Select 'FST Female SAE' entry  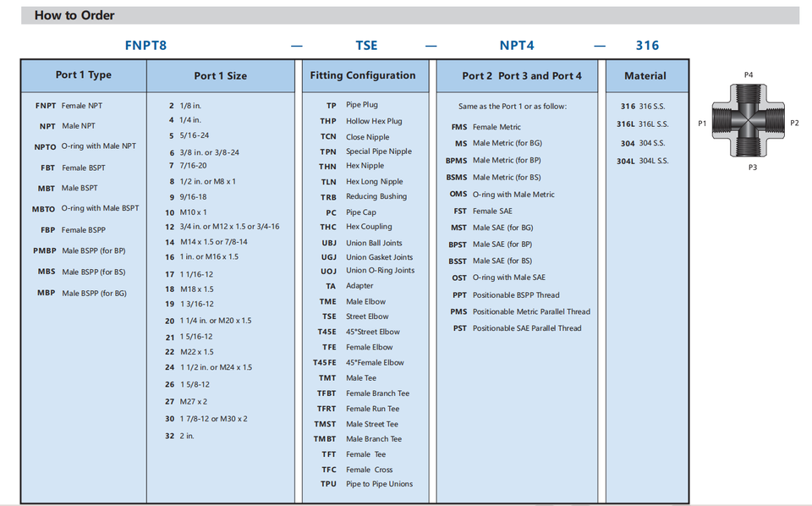483,212
